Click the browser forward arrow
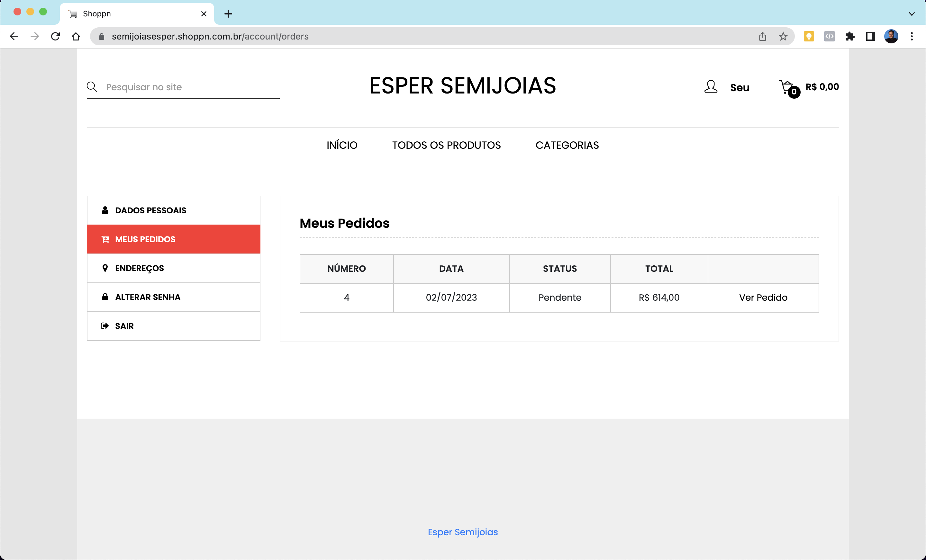Viewport: 926px width, 560px height. point(35,36)
